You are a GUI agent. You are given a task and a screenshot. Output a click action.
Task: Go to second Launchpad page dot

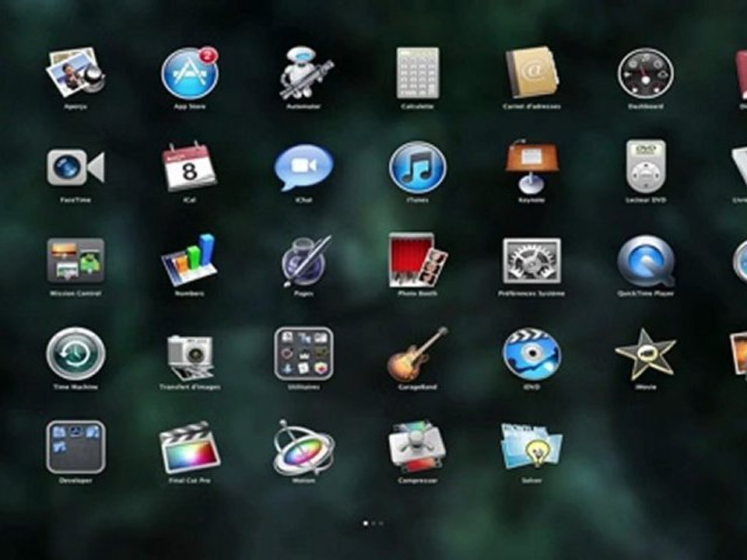point(373,523)
